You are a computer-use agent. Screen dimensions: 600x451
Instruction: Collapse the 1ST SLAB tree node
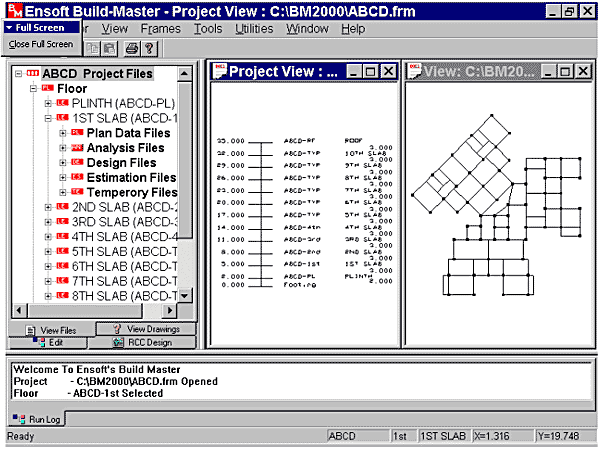[49, 118]
